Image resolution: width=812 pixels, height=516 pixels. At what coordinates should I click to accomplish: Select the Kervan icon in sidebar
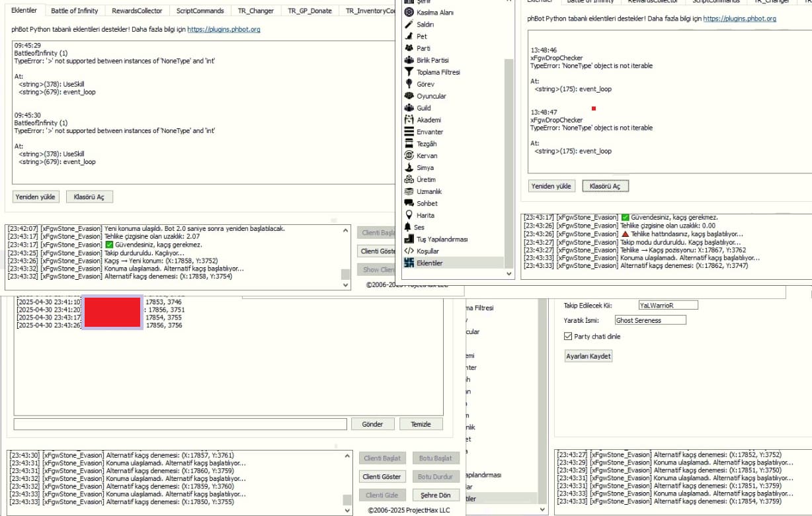409,155
